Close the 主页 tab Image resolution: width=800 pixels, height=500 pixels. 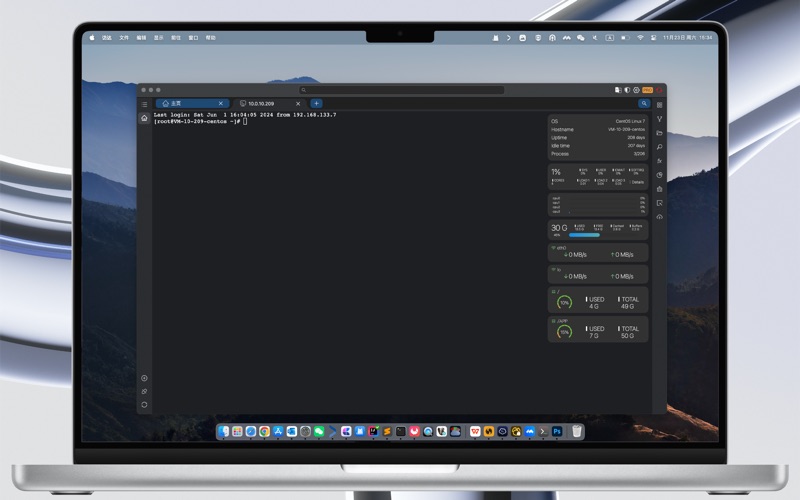point(220,104)
